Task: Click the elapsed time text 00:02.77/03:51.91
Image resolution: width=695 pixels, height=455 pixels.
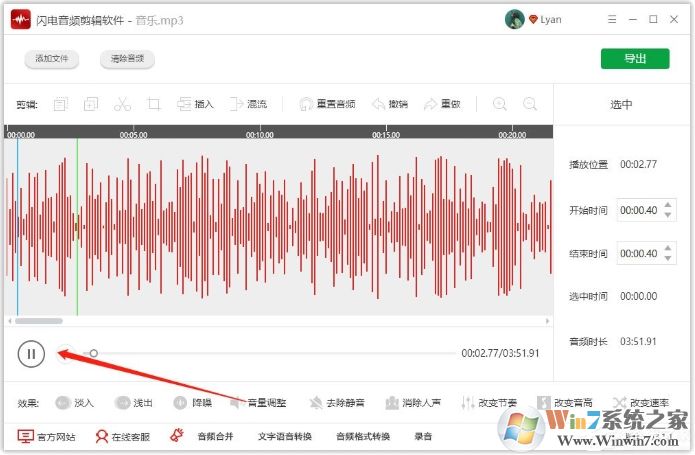Action: pyautogui.click(x=500, y=353)
